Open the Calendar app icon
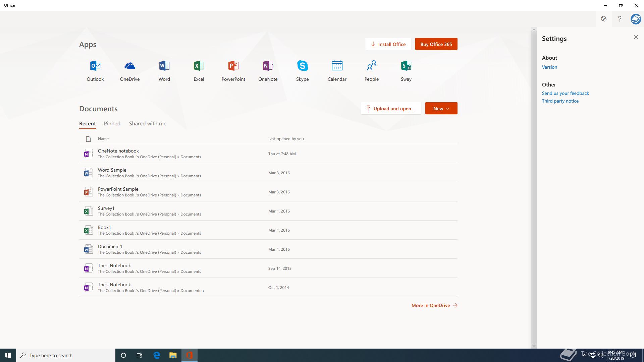The image size is (644, 362). coord(337,66)
